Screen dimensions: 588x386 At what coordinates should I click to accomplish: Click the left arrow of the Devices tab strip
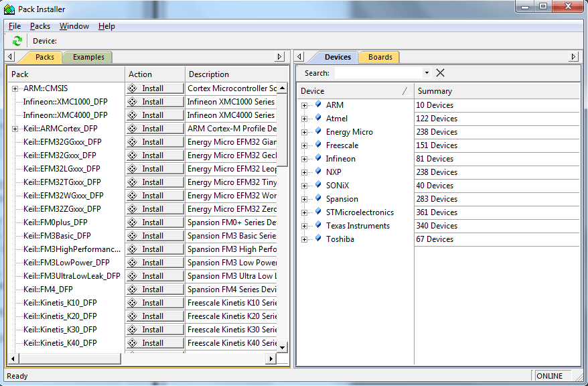(x=299, y=57)
